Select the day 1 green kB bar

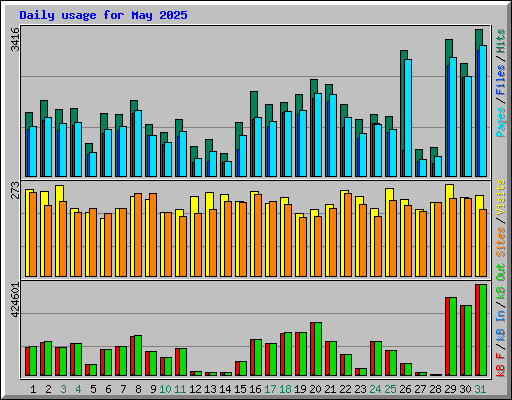click(x=33, y=361)
